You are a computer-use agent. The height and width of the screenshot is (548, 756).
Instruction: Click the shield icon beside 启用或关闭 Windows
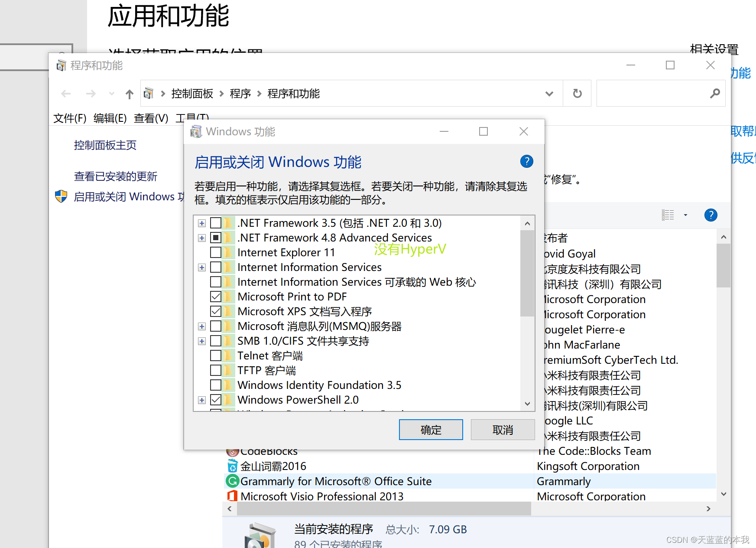(61, 196)
